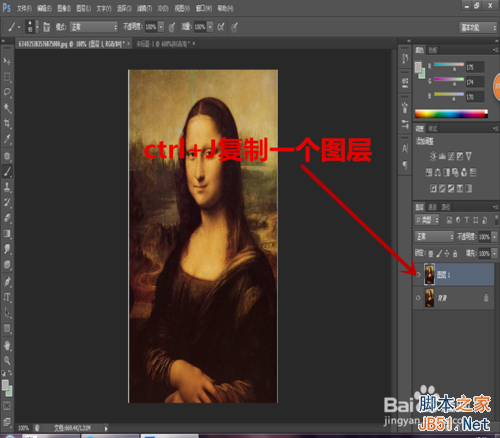Select the History Brush tool
The width and height of the screenshot is (500, 438).
[7, 202]
